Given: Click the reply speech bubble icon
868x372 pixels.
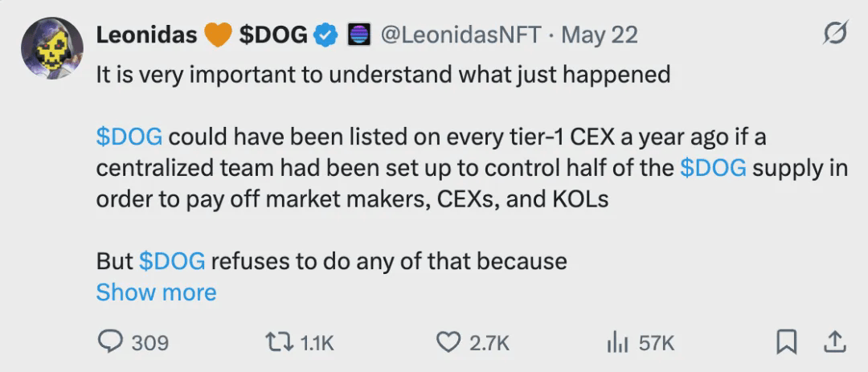Looking at the screenshot, I should coord(109,342).
